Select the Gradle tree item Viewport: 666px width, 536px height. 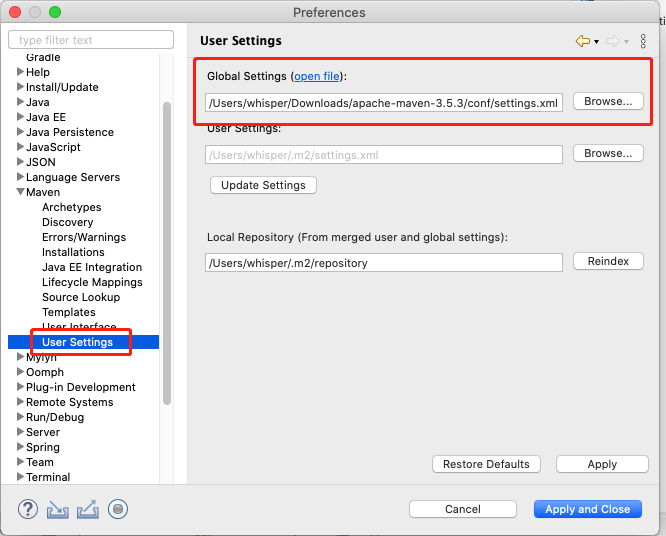pos(43,57)
